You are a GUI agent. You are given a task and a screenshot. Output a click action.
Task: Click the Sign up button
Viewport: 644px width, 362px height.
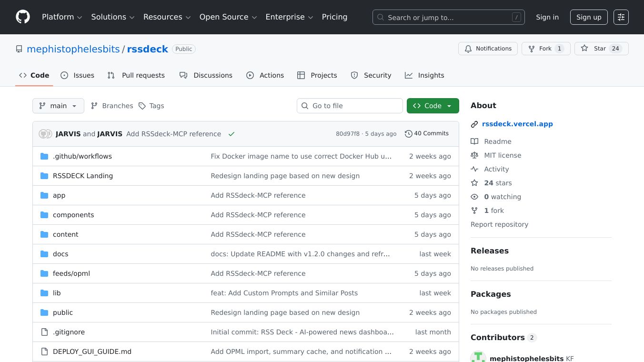(589, 17)
